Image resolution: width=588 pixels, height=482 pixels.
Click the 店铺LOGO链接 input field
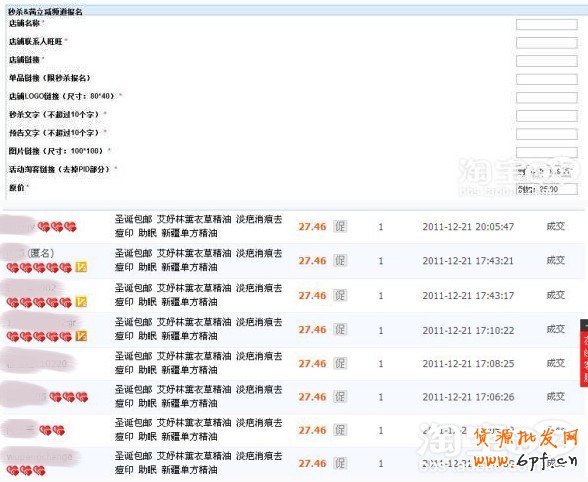[546, 98]
